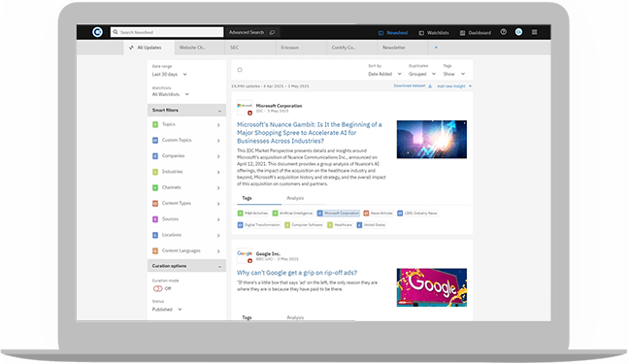Open the Sort by Date Added dropdown
Image resolution: width=629 pixels, height=364 pixels.
(384, 74)
